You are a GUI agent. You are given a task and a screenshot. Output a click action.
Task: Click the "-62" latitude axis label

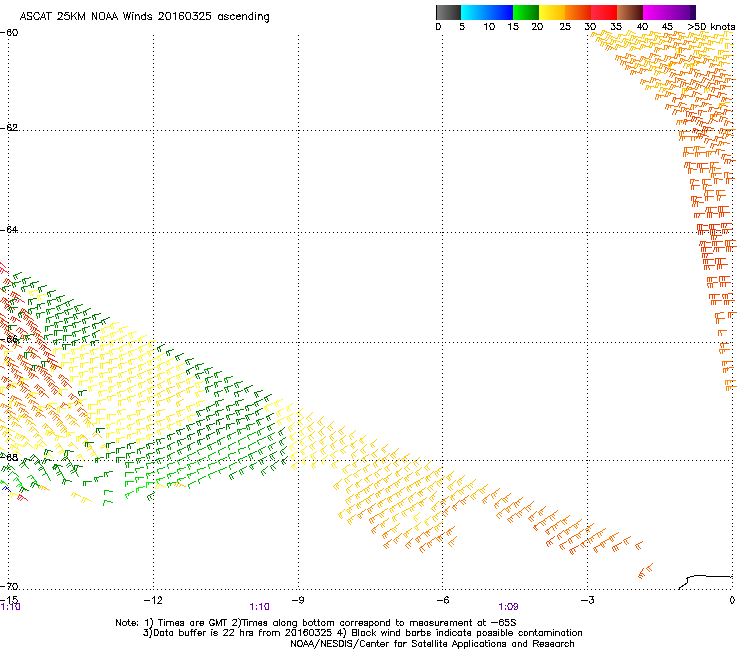(9, 127)
